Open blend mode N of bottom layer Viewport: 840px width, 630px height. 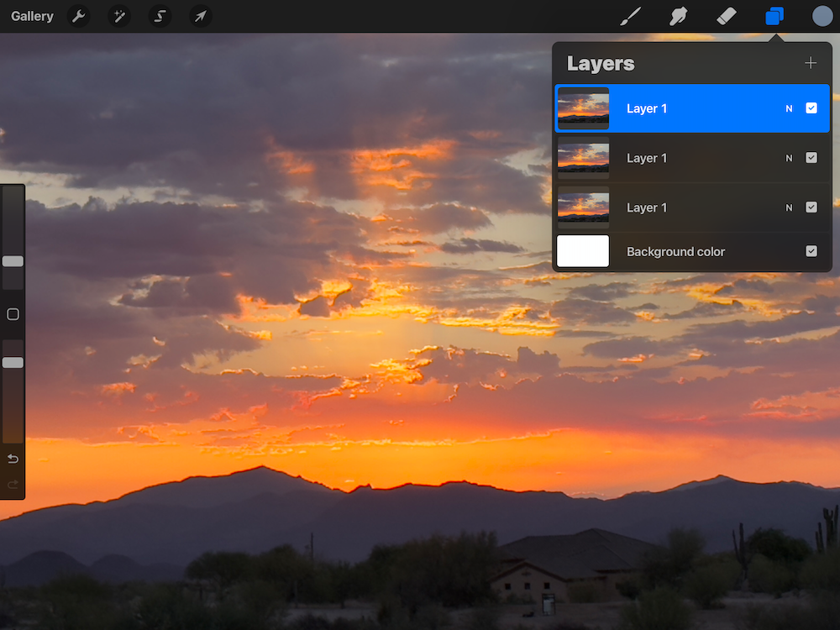(789, 207)
